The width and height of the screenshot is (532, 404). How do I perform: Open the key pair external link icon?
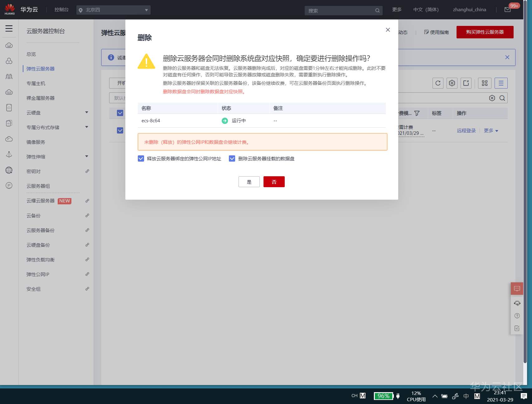(87, 171)
